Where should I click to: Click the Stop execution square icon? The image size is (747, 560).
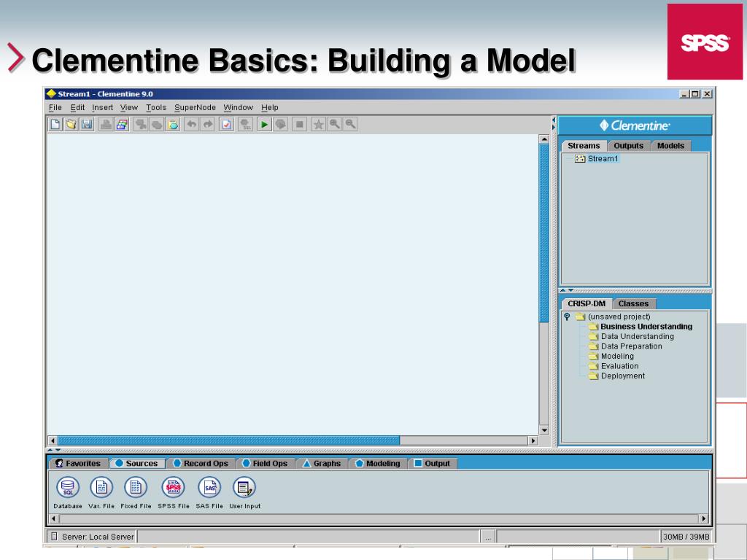299,124
